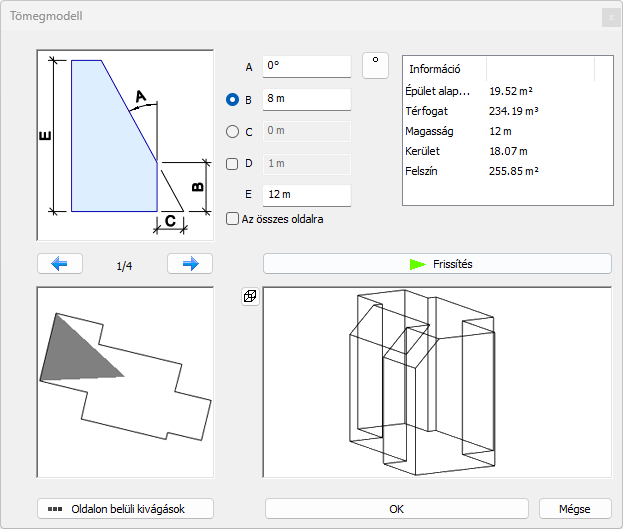Open 'Oldalon belüli kivágások' button
This screenshot has width=623, height=529.
(126, 508)
